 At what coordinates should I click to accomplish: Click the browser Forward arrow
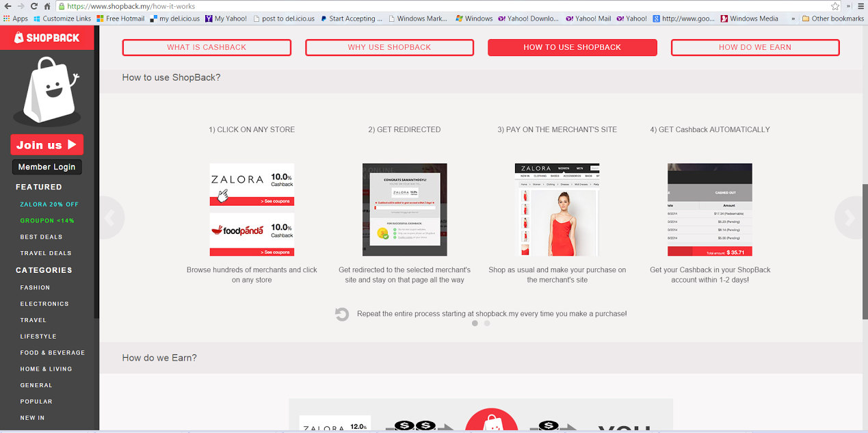point(23,6)
